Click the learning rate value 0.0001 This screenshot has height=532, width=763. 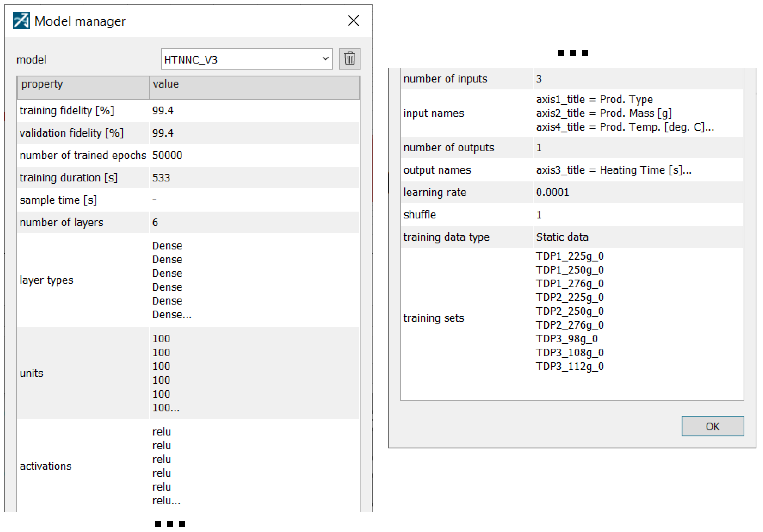click(x=552, y=192)
